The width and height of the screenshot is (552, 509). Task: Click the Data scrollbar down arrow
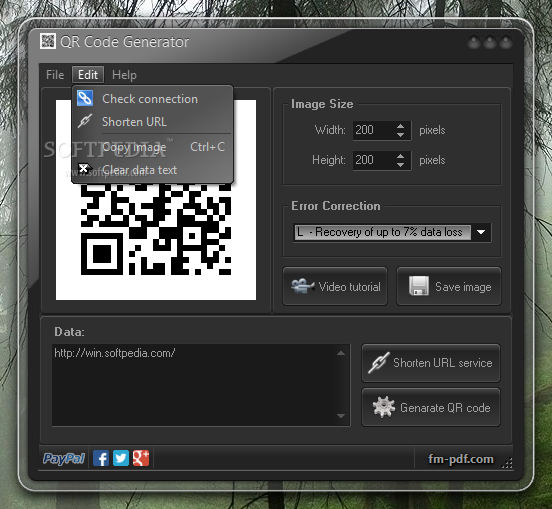click(x=341, y=416)
